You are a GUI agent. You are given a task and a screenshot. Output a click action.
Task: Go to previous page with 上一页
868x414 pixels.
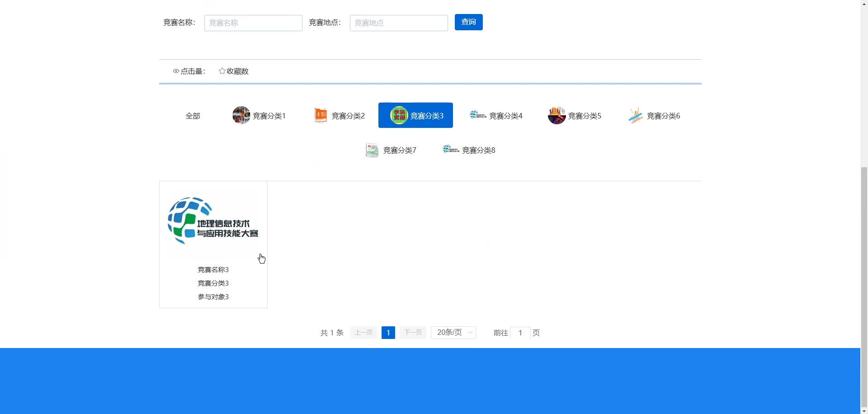tap(363, 333)
